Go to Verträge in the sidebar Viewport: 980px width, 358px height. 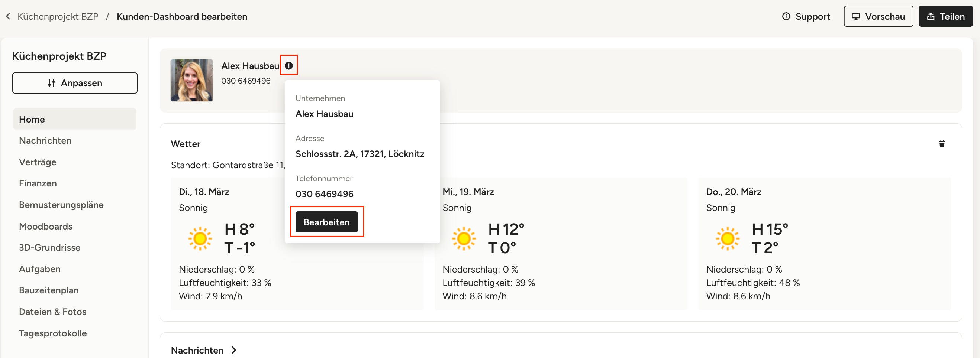coord(38,162)
